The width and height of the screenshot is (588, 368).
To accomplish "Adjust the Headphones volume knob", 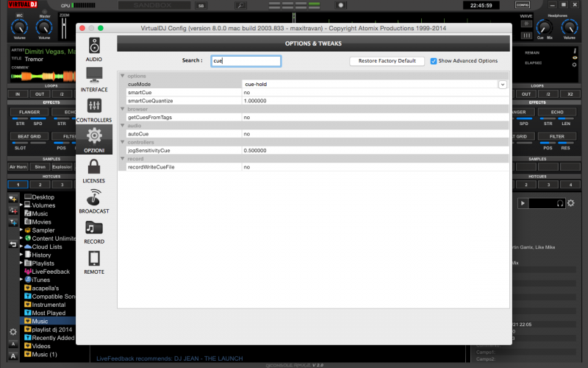I will point(569,27).
